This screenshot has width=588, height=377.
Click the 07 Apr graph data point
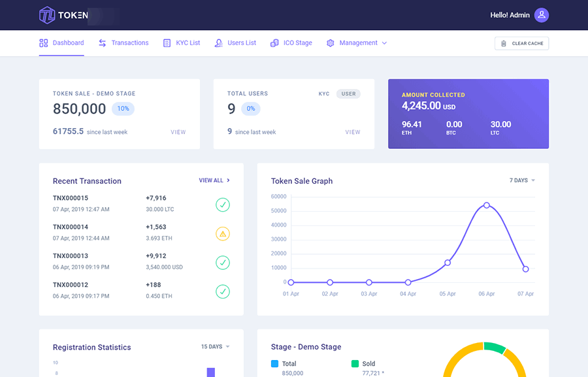525,269
